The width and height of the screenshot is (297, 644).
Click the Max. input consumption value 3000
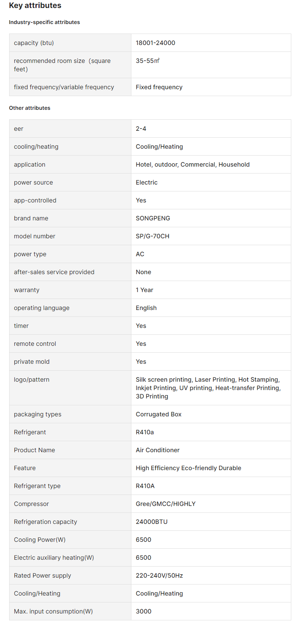(x=144, y=611)
